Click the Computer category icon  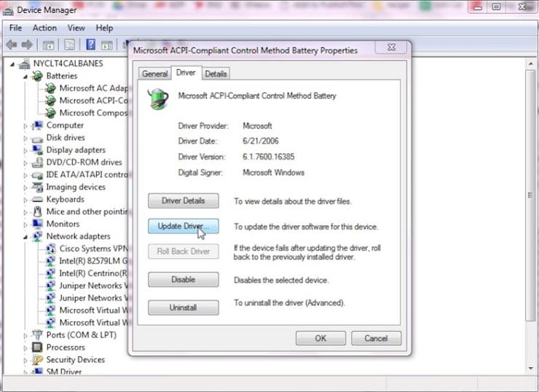37,125
